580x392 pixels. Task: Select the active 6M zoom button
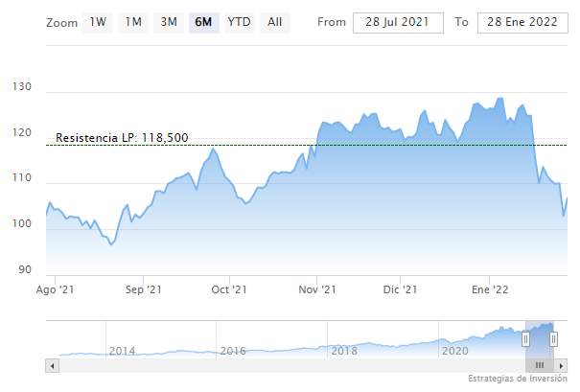click(202, 22)
